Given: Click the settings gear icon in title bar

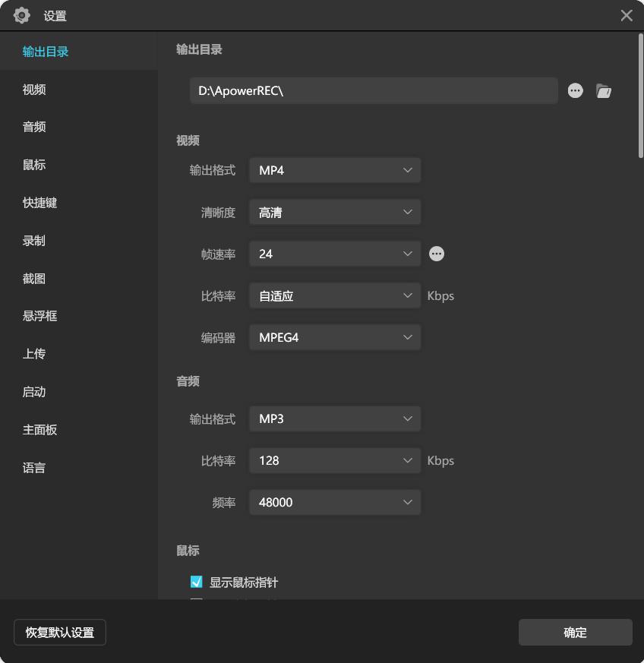Looking at the screenshot, I should (x=21, y=16).
